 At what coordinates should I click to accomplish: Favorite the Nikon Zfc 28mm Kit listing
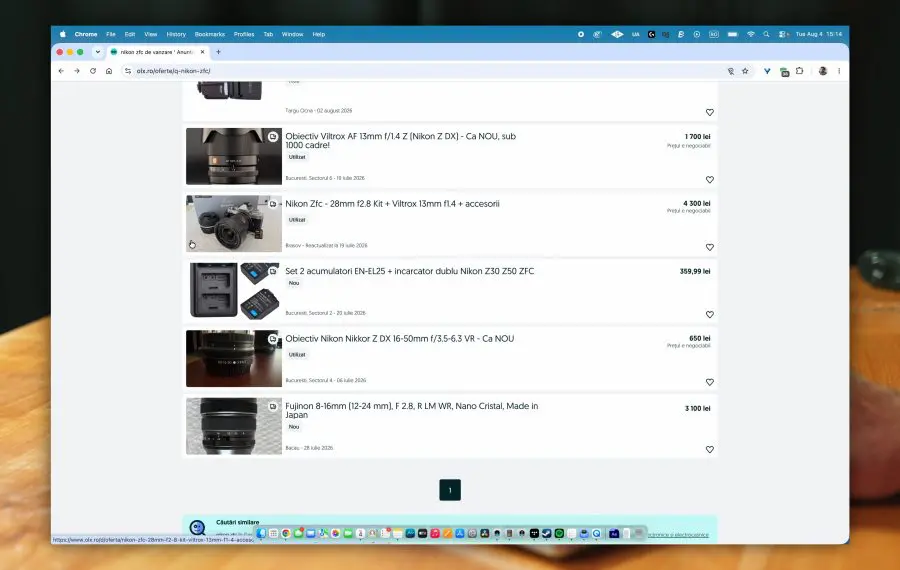710,247
